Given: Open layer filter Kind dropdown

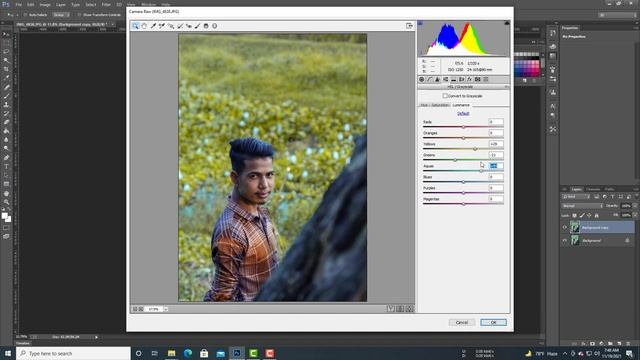Looking at the screenshot, I should pos(575,196).
